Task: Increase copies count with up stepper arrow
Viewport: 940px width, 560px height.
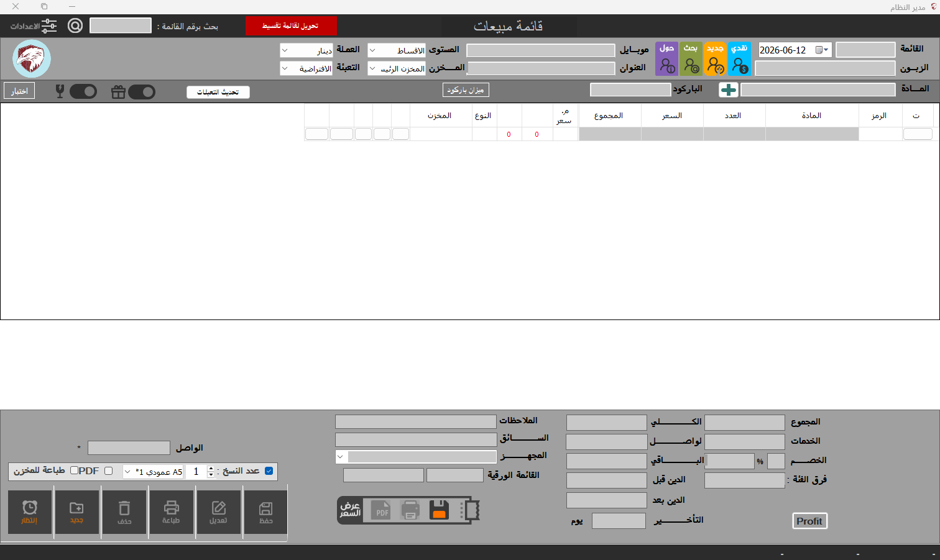Action: pos(211,469)
